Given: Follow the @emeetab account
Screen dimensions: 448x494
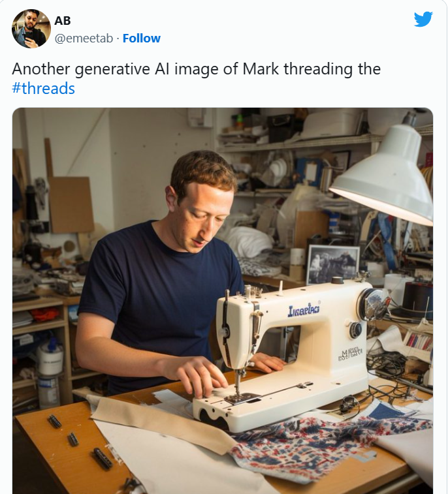Looking at the screenshot, I should click(x=142, y=39).
